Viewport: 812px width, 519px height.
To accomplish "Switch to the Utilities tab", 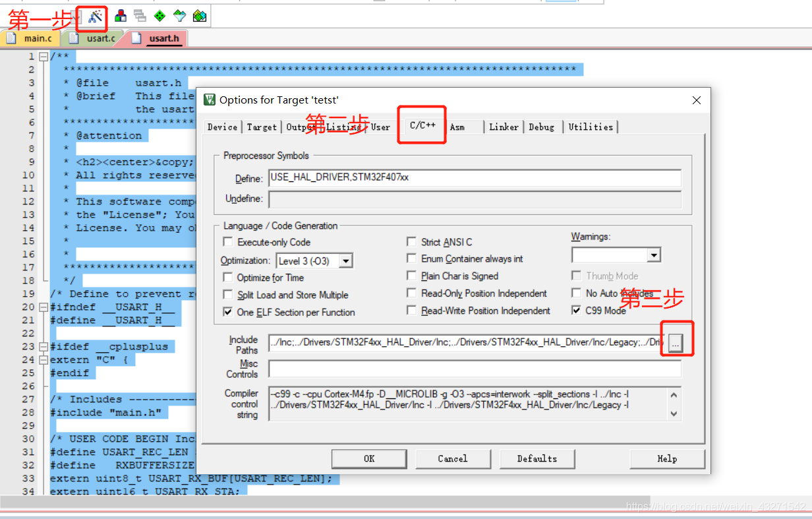I will click(591, 127).
